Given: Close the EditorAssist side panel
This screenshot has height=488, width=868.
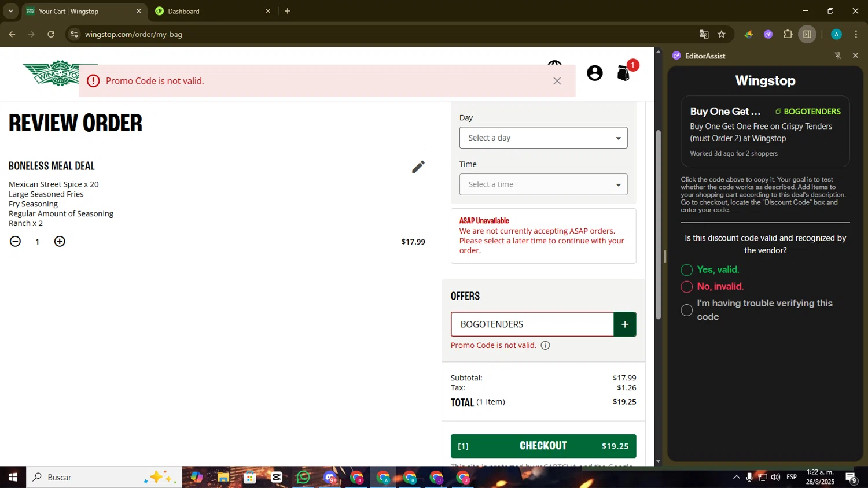Looking at the screenshot, I should coord(856,56).
